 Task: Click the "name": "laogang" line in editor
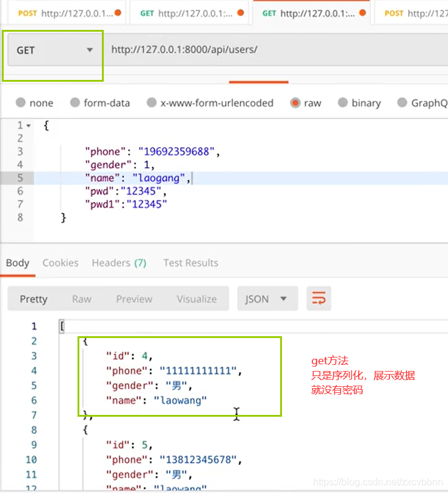click(138, 178)
